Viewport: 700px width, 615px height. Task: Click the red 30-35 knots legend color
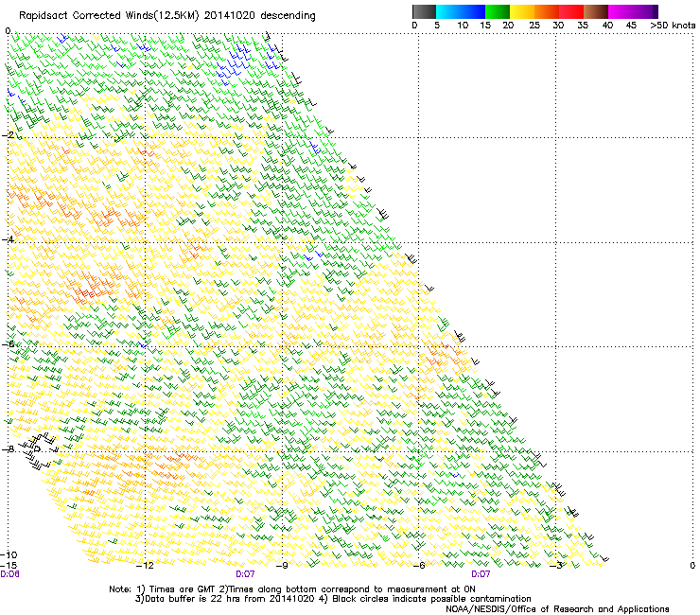(x=571, y=11)
